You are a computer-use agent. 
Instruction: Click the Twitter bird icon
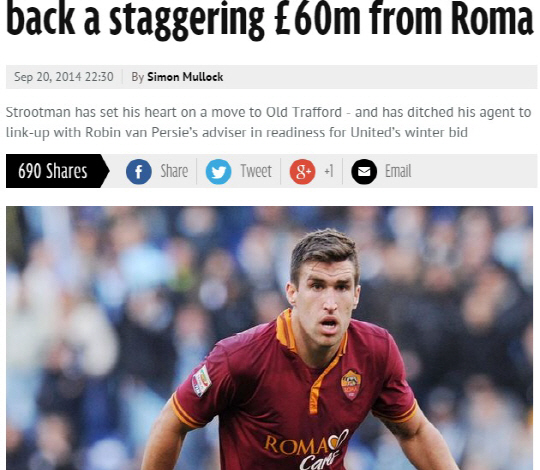[x=218, y=171]
